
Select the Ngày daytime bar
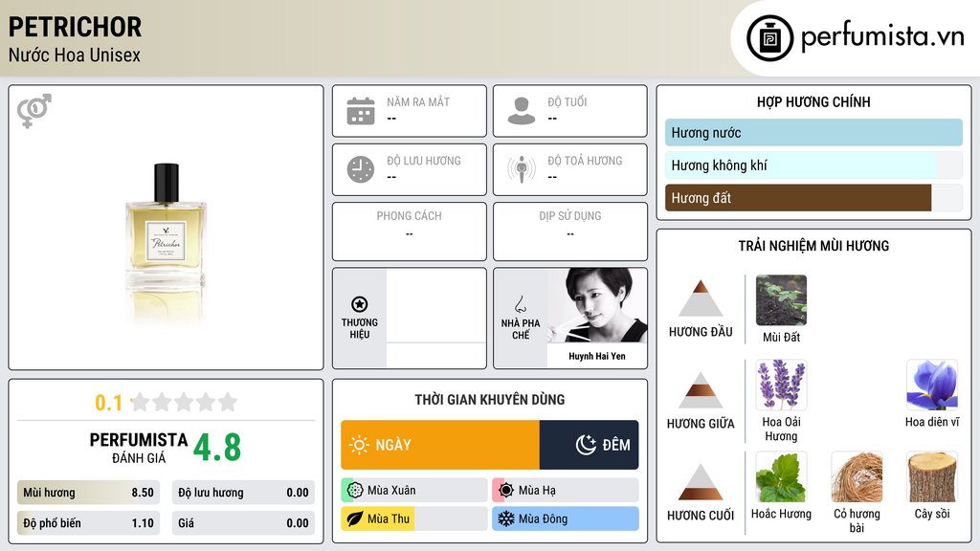click(440, 445)
